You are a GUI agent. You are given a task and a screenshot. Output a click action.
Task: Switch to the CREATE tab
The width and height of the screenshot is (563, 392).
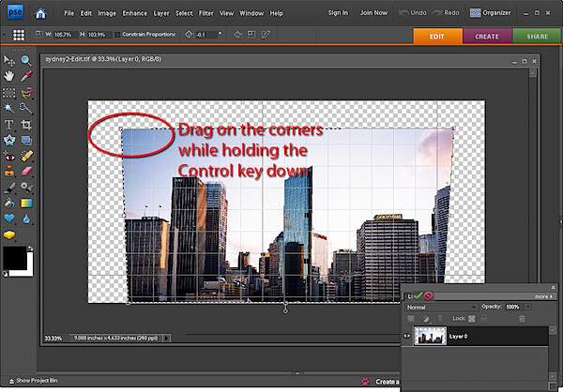[x=487, y=37]
